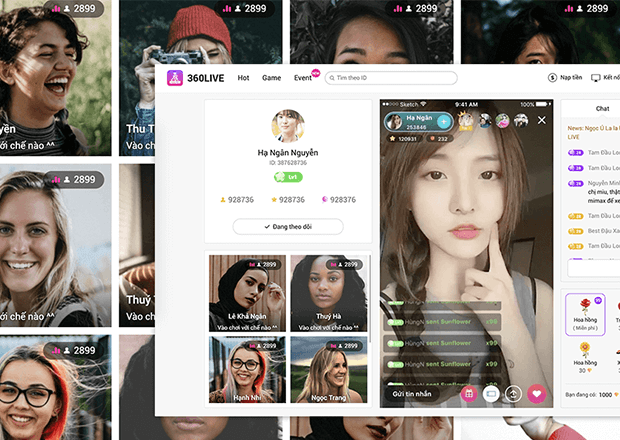
Task: Click the 'Nạp tiền' top-up icon
Action: [x=553, y=78]
